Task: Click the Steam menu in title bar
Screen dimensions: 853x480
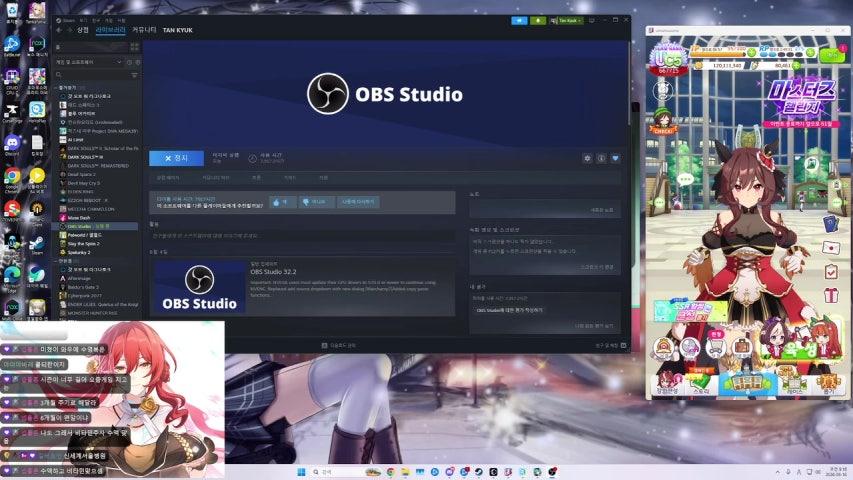Action: (68, 21)
